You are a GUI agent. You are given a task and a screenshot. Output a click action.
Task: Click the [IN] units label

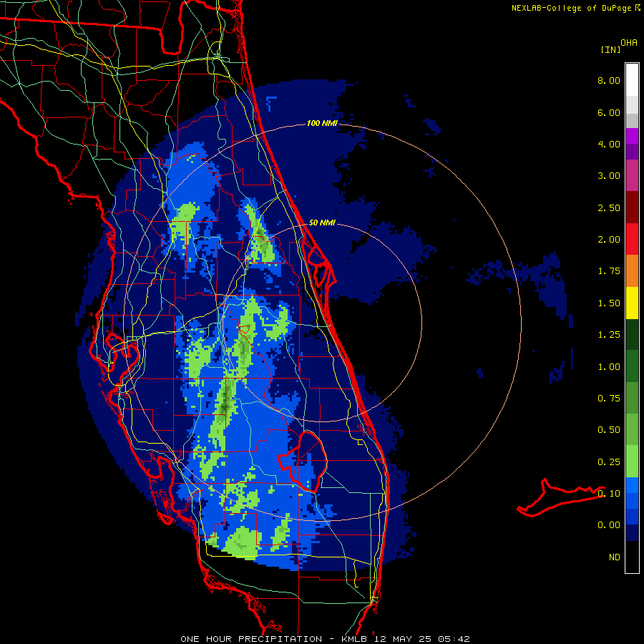pyautogui.click(x=610, y=49)
